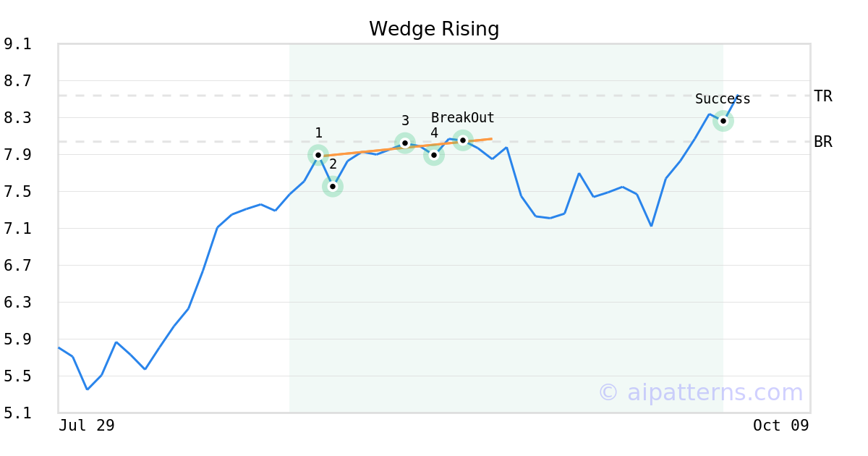The height and width of the screenshot is (456, 868).
Task: Open the aipatterns.com watermark link
Action: click(x=700, y=392)
